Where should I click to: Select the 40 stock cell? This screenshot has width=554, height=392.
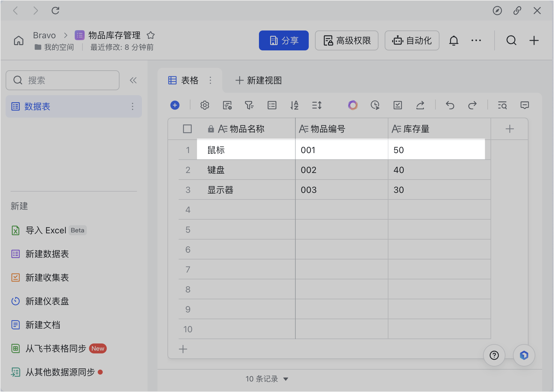coord(439,170)
